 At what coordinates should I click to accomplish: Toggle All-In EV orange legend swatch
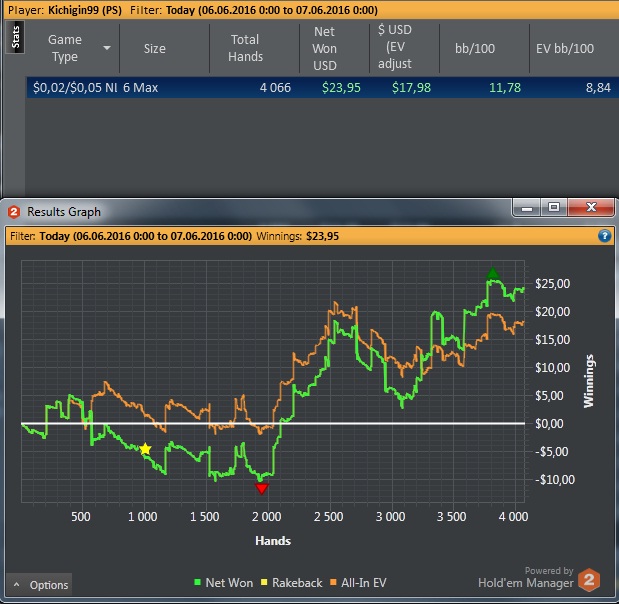333,582
